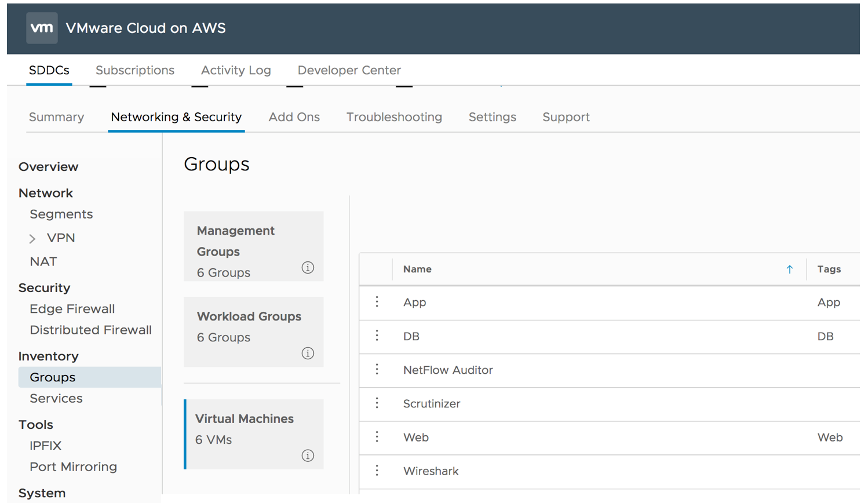The width and height of the screenshot is (868, 503).
Task: Open the Subscriptions tab
Action: [x=135, y=70]
